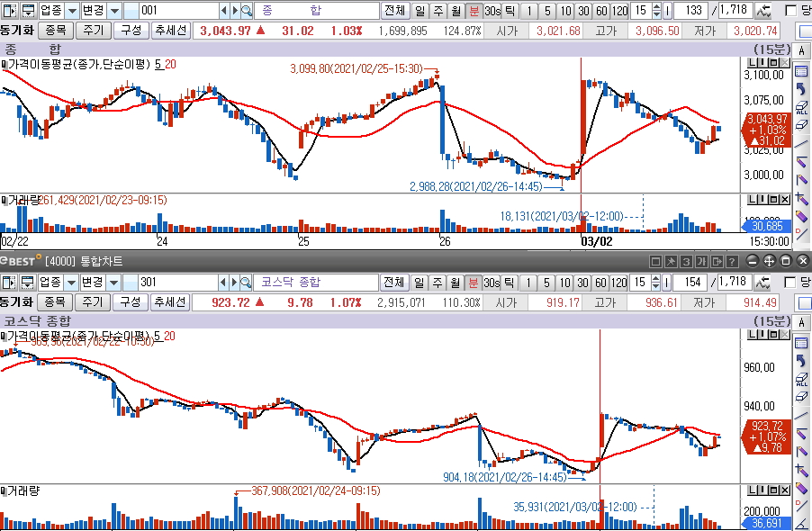Click the 가 font icon in 통합차트 title bar
Screen dimensions: 812x531
(x=701, y=261)
